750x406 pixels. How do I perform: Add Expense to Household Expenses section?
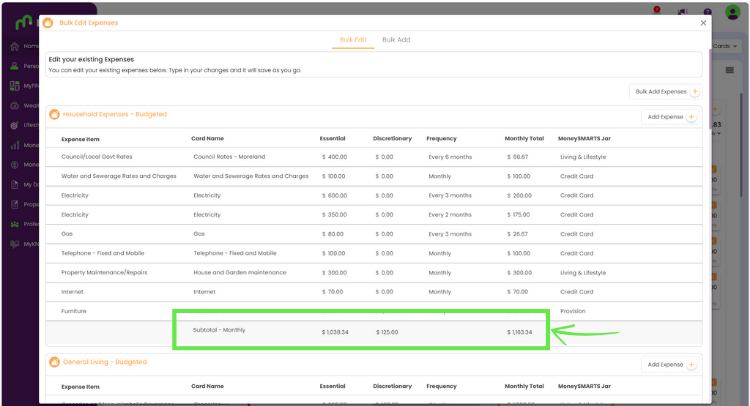[x=670, y=117]
